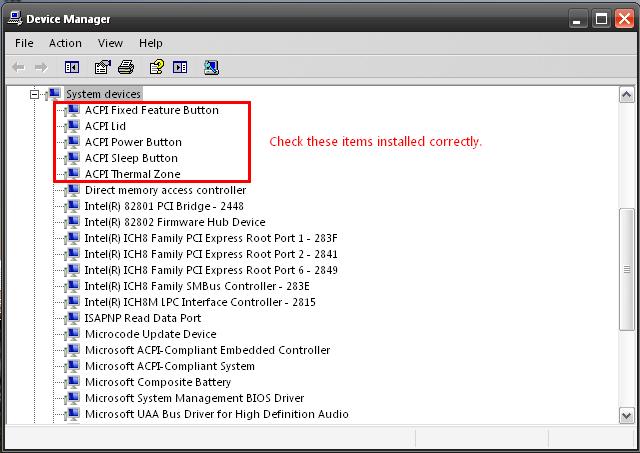
Task: Click icon beside ACPI Thermal Zone
Action: 73,174
